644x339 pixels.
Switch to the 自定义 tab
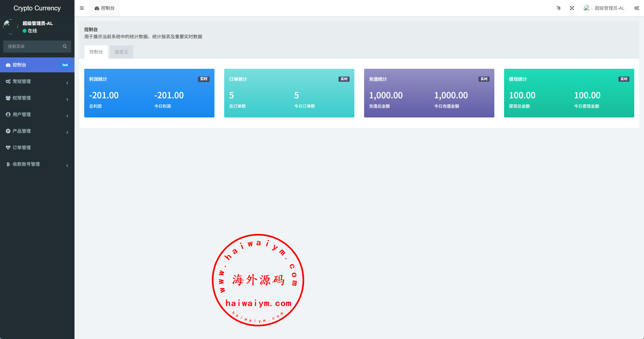(121, 52)
